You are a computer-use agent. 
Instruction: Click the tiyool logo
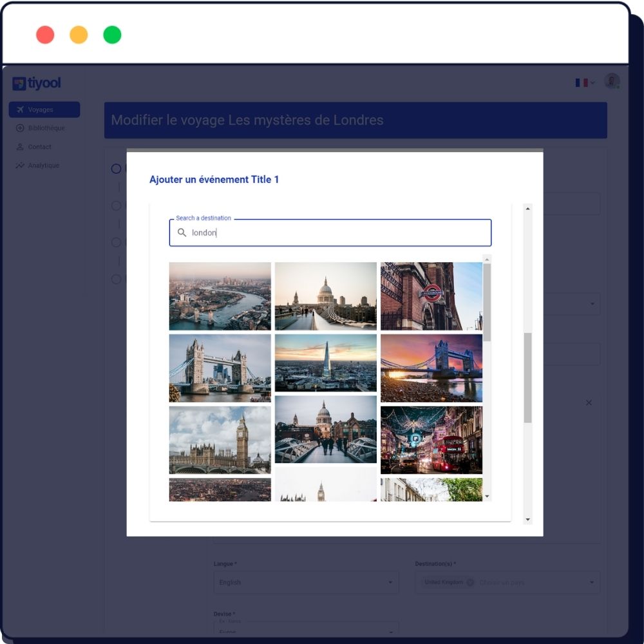37,83
